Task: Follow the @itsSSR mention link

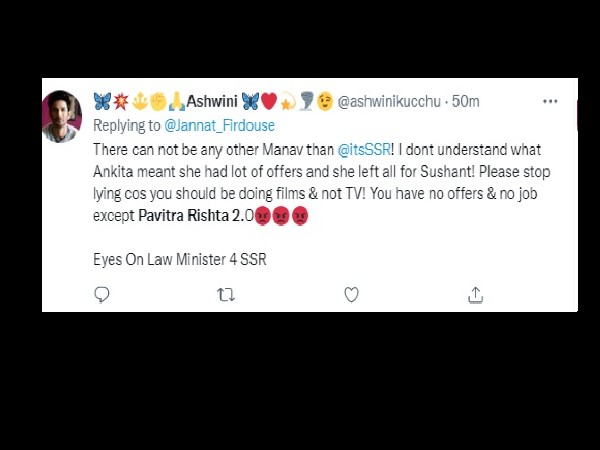Action: pyautogui.click(x=364, y=149)
